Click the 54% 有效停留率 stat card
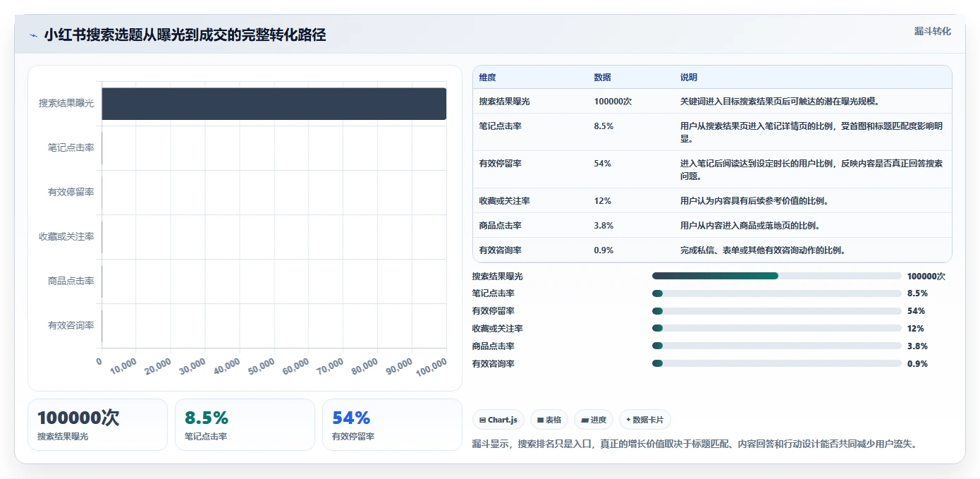The width and height of the screenshot is (980, 479). click(392, 425)
